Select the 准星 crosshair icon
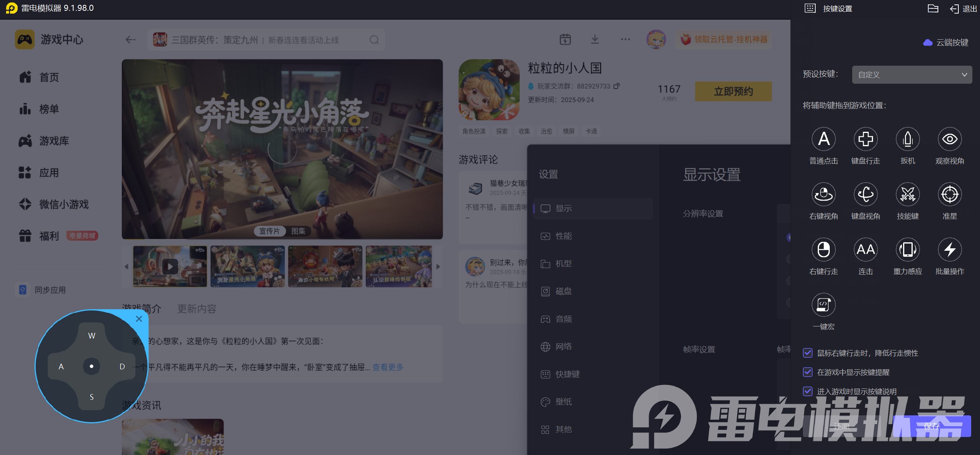 click(x=950, y=195)
